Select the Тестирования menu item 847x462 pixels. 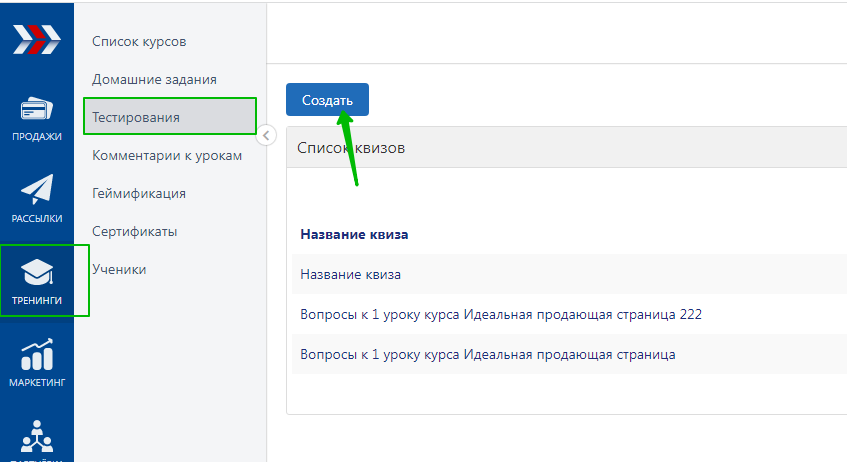tap(136, 117)
